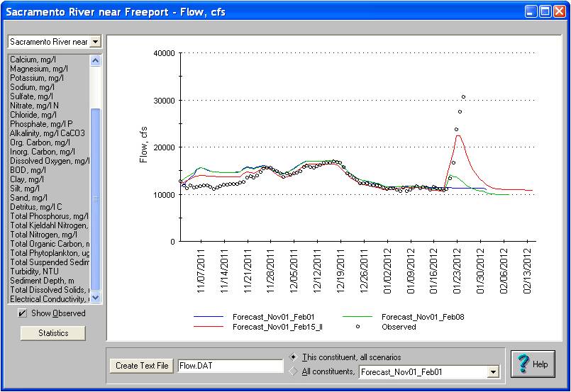The height and width of the screenshot is (392, 571).
Task: Click Create Text File button
Action: coord(142,366)
